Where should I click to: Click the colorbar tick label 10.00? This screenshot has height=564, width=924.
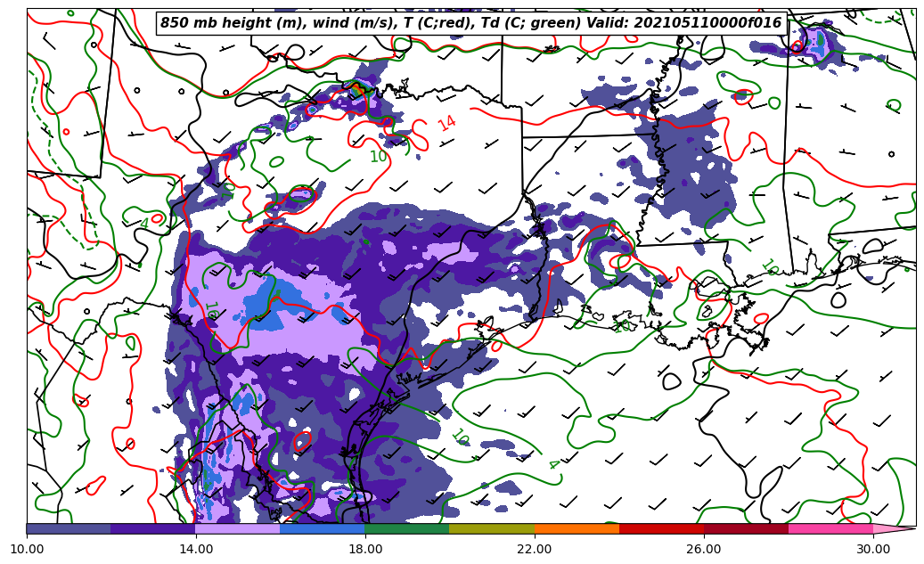(27, 549)
